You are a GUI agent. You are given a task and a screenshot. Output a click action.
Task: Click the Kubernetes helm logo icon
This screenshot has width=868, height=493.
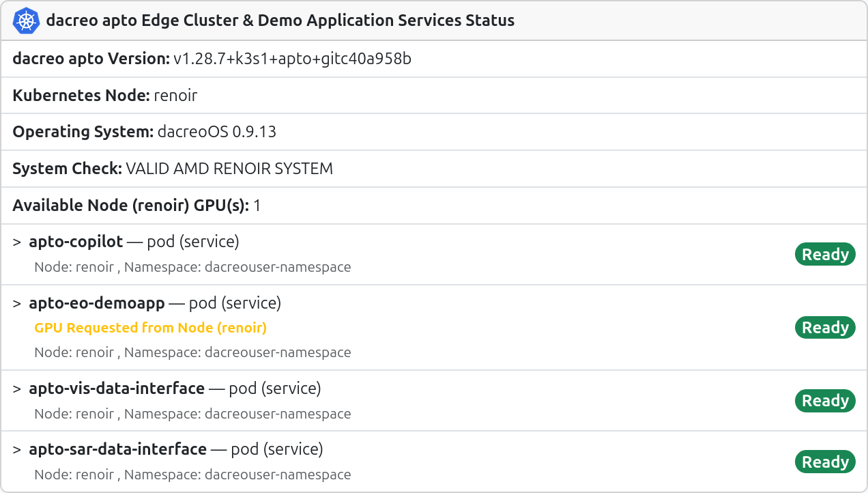[27, 20]
